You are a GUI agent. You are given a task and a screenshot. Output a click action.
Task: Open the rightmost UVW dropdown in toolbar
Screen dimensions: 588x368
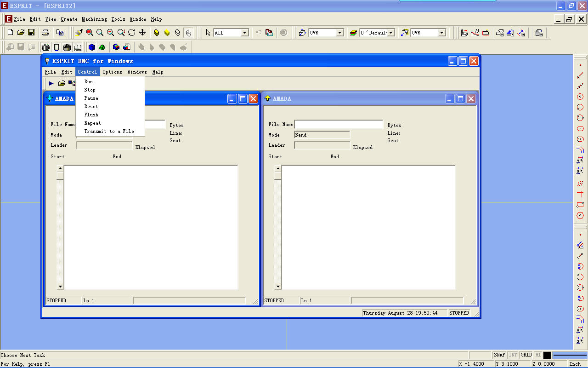pos(442,33)
